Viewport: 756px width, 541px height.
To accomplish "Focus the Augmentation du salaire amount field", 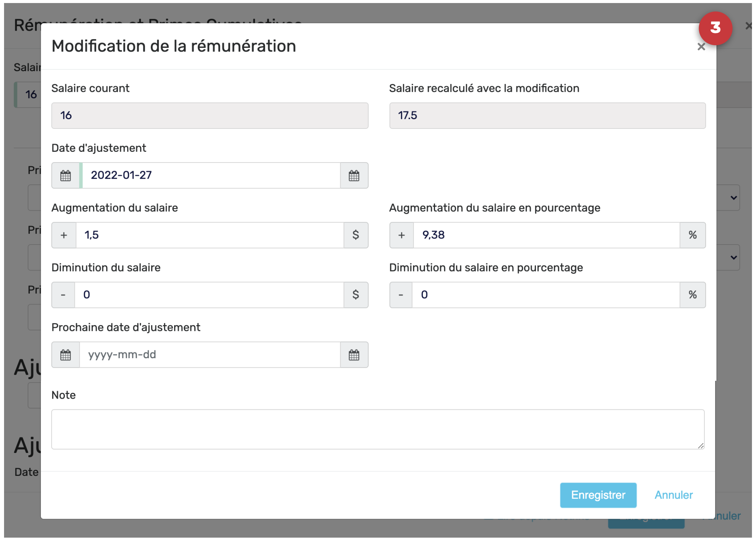I will pos(209,235).
